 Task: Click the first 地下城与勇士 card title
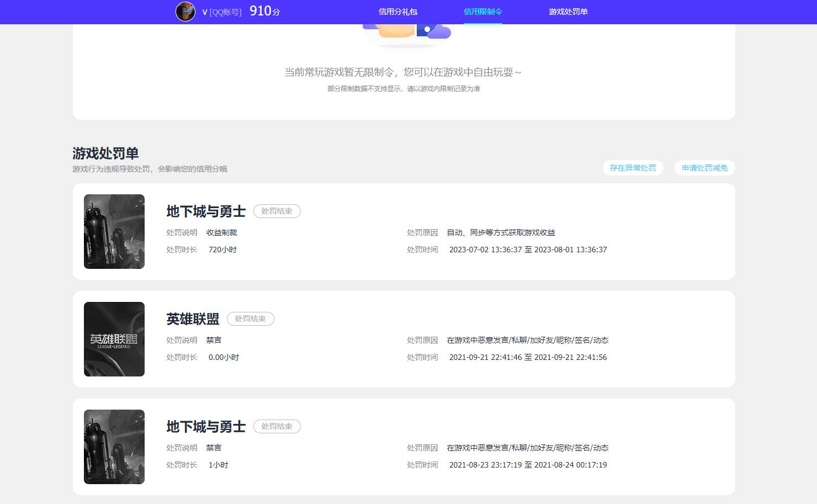point(205,211)
